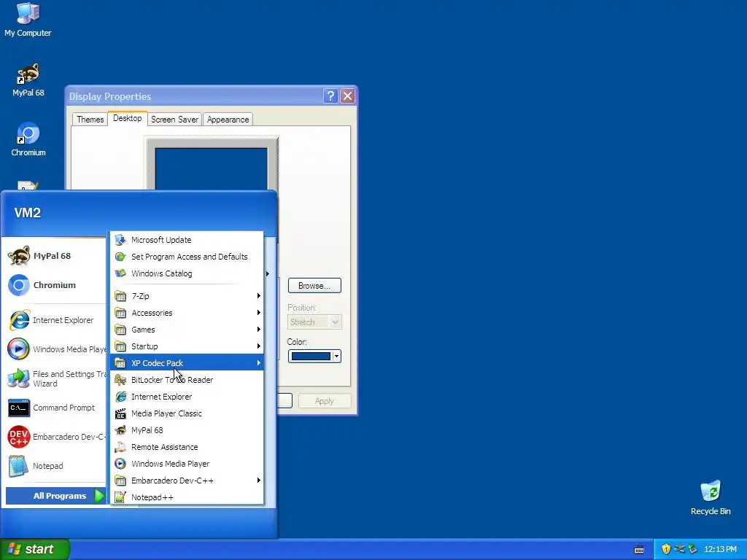Choose Remote Assistance menu entry

[x=187, y=447]
